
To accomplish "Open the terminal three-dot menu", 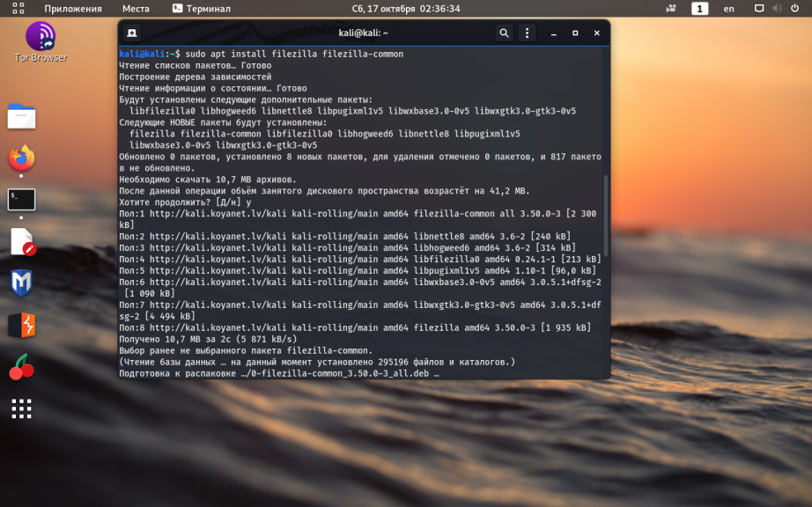I will 527,33.
